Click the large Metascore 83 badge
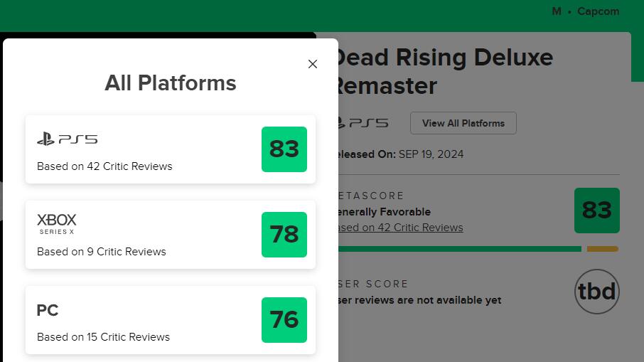Viewport: 644px width, 362px height. (x=596, y=211)
